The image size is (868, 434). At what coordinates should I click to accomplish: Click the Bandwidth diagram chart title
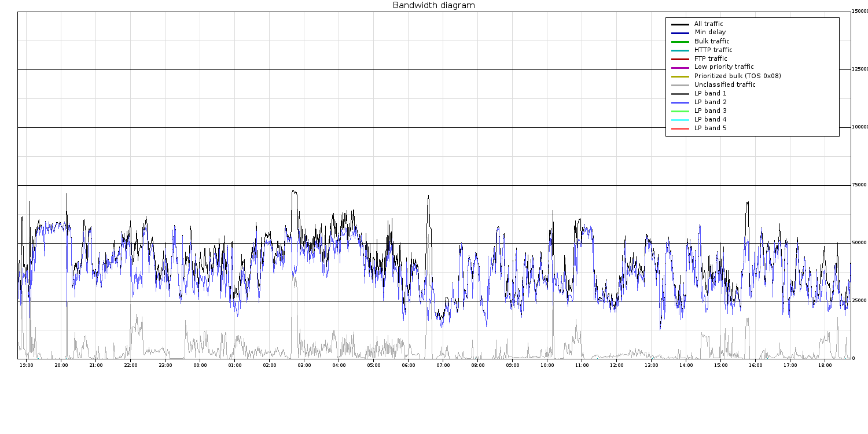(x=433, y=5)
